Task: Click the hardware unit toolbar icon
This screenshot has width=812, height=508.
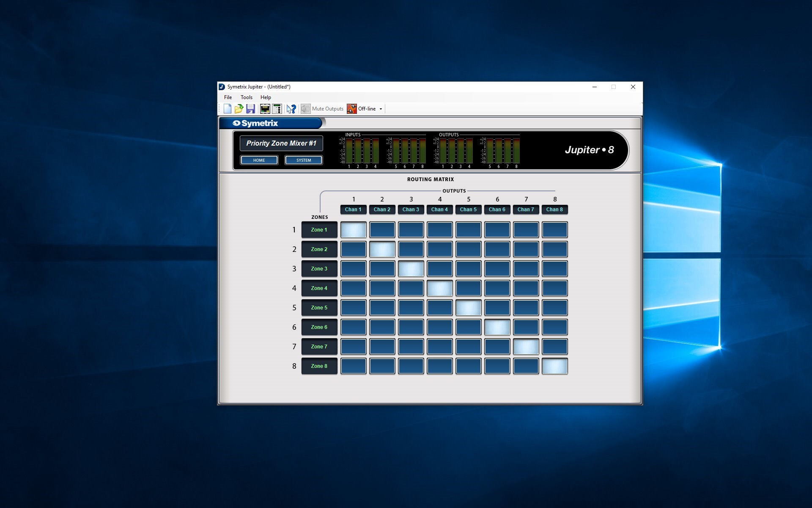Action: [x=277, y=109]
